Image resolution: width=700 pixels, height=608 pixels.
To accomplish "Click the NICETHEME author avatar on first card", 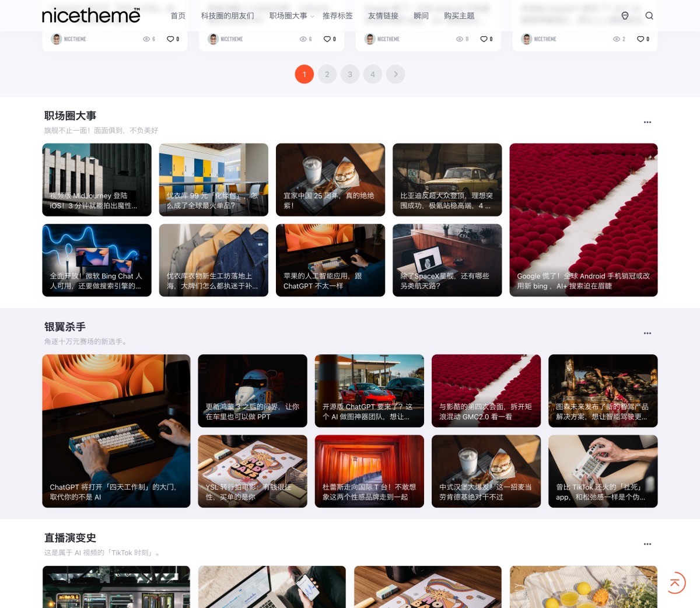I will 57,39.
